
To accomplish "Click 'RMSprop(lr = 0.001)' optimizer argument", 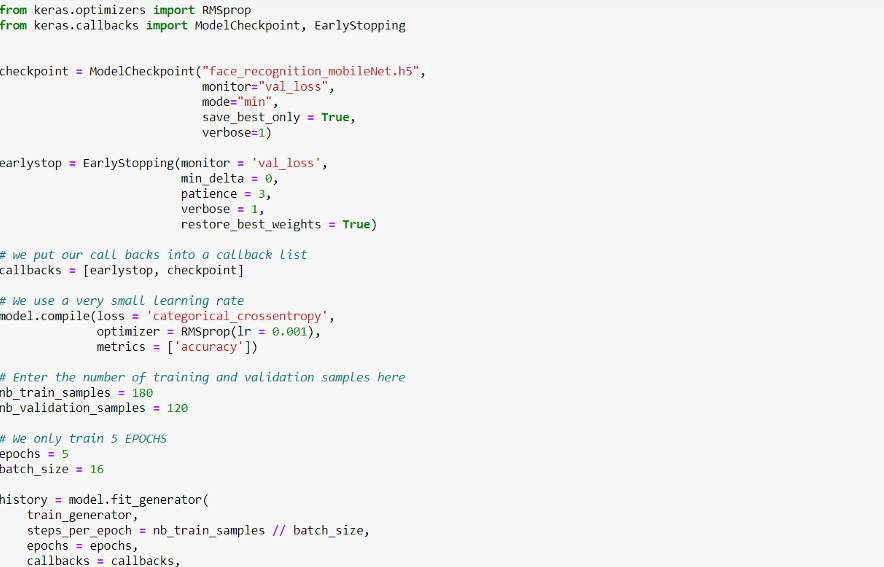I will click(247, 331).
